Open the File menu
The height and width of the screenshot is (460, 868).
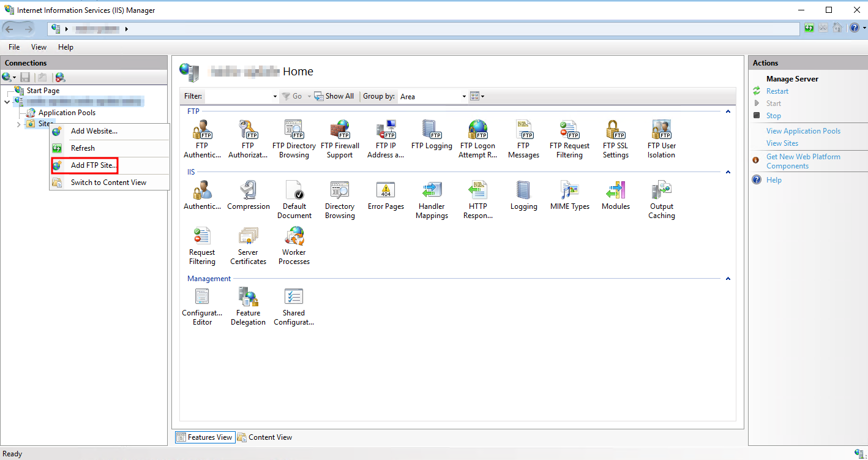[x=14, y=47]
